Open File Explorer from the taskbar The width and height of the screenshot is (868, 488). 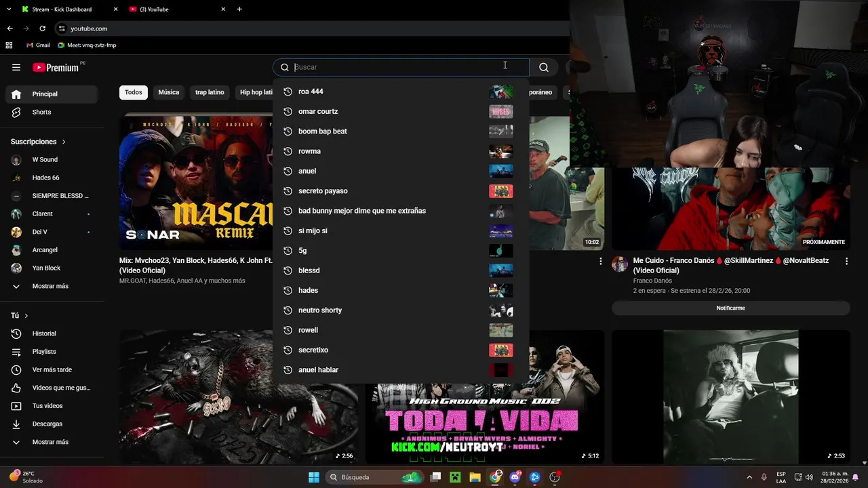coord(475,477)
